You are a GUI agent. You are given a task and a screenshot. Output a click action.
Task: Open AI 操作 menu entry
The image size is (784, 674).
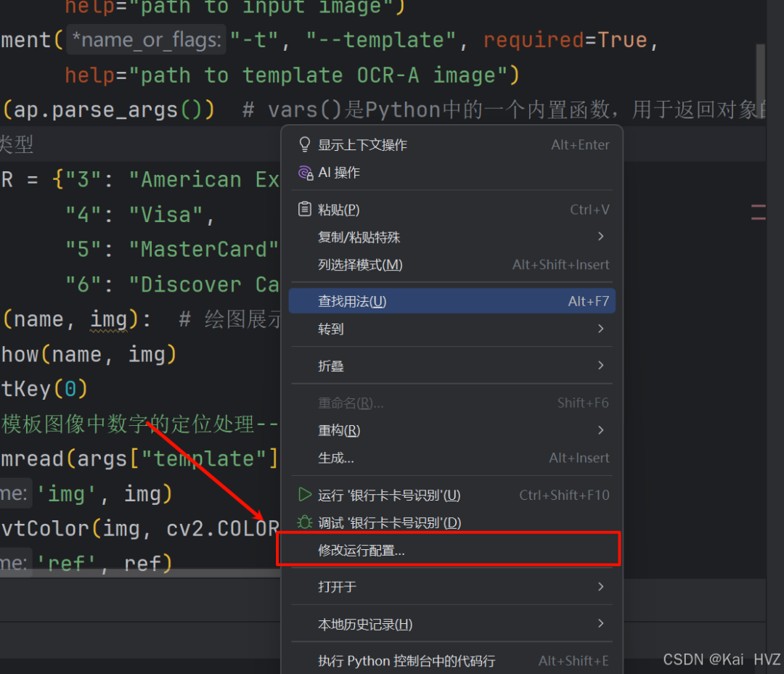click(x=452, y=173)
